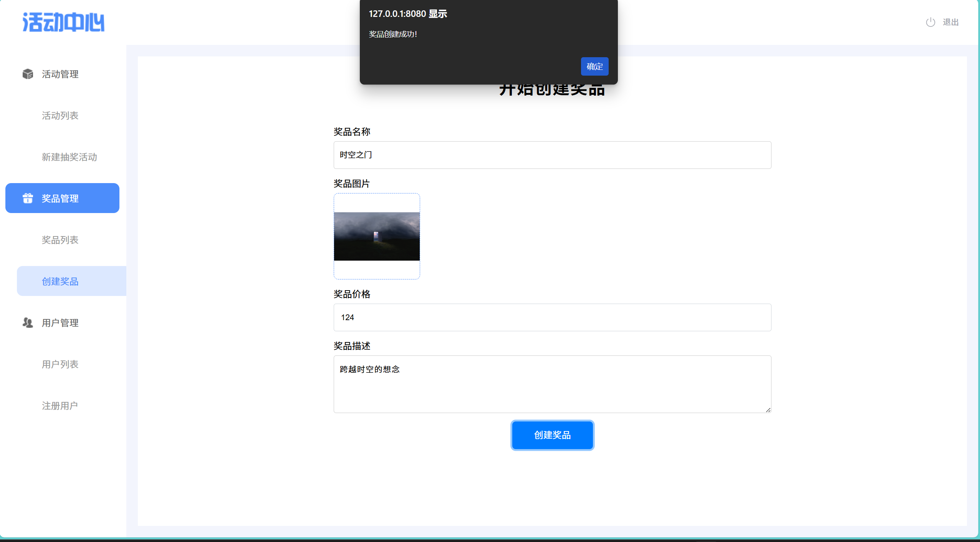Select 创建奖品 sidebar item
The image size is (980, 542).
(x=60, y=281)
